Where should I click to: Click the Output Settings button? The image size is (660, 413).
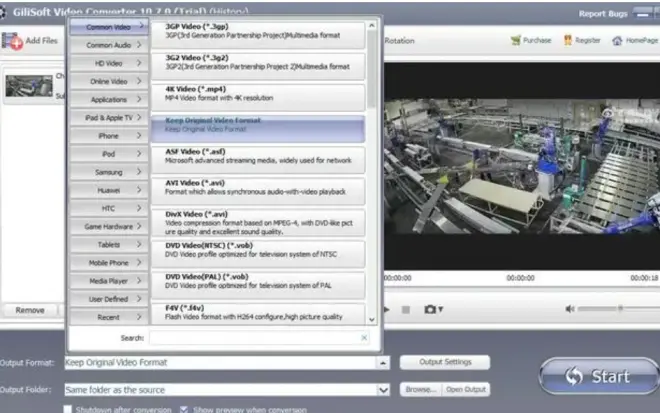(445, 362)
